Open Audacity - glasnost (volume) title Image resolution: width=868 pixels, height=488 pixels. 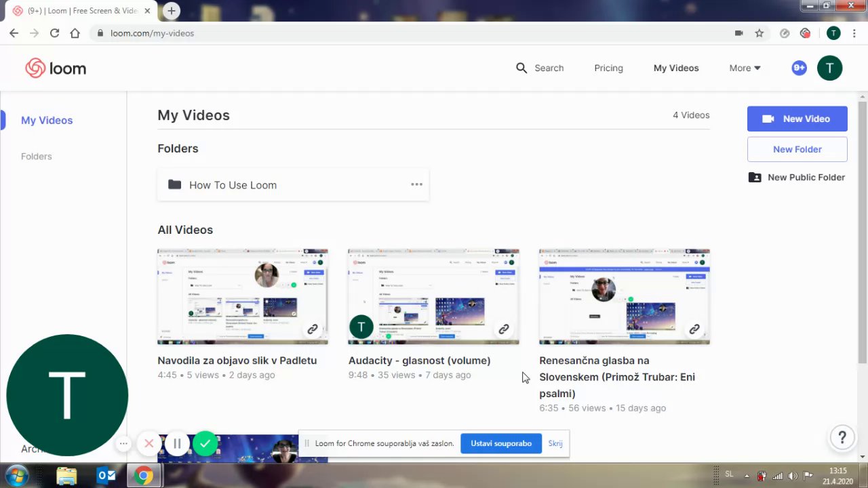pos(419,361)
